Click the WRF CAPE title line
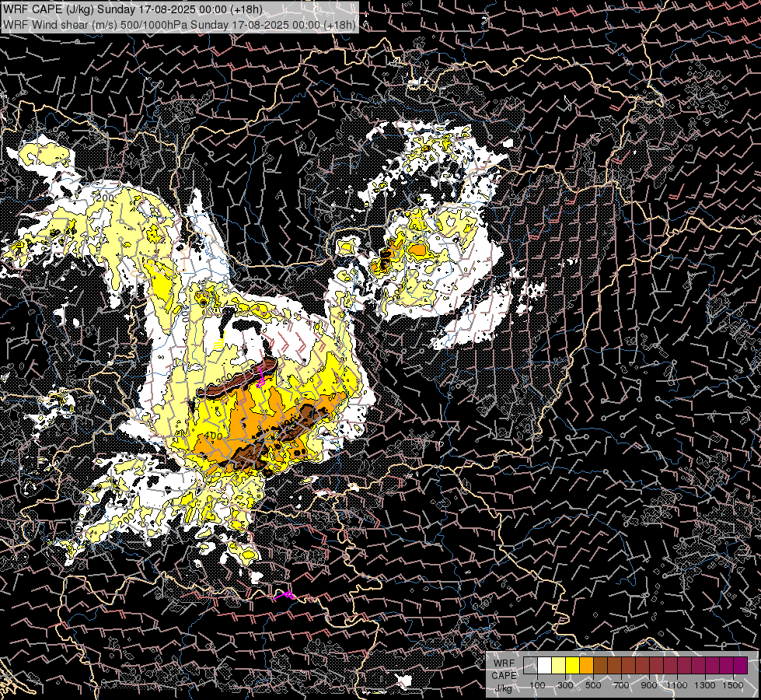The width and height of the screenshot is (761, 700). (132, 9)
